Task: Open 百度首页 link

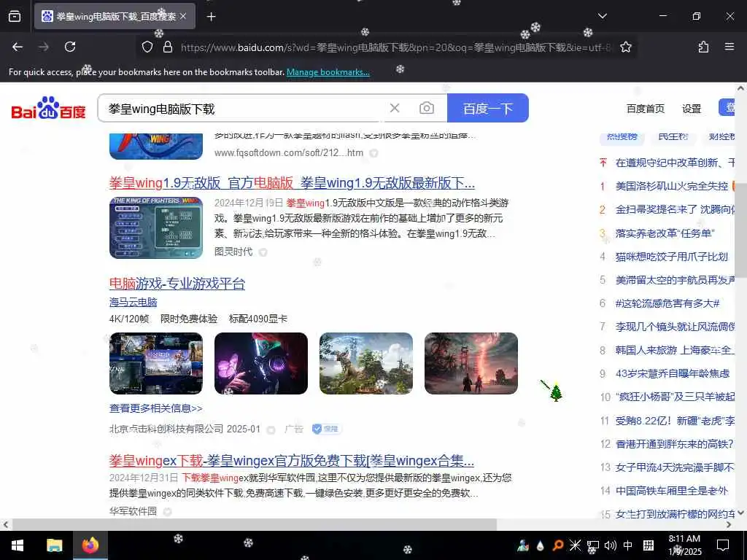Action: pos(645,109)
